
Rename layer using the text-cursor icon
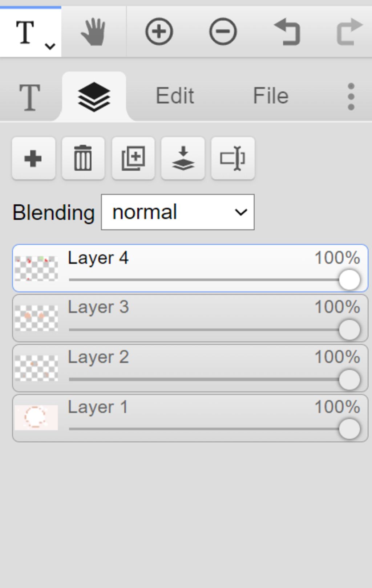pos(233,158)
